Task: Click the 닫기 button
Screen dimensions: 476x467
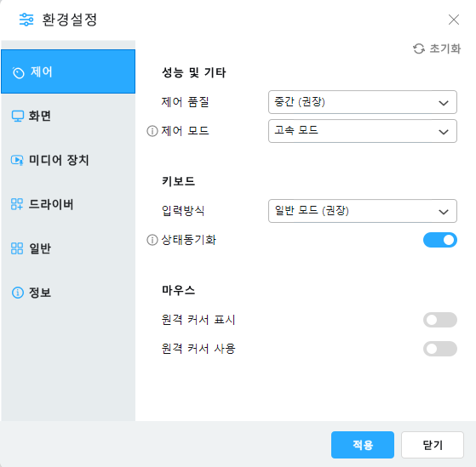Action: click(x=433, y=445)
